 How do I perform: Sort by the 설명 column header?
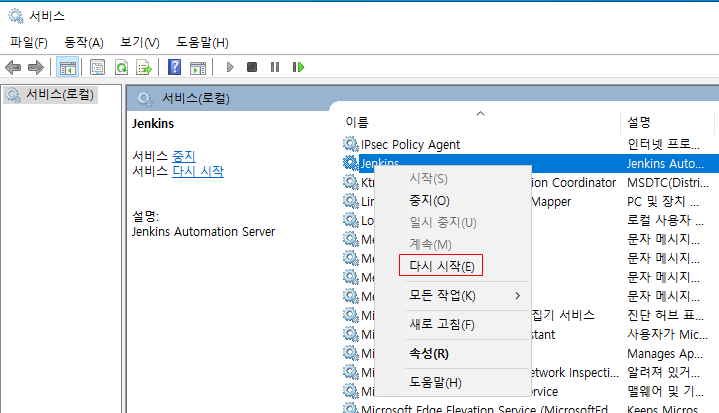click(667, 122)
